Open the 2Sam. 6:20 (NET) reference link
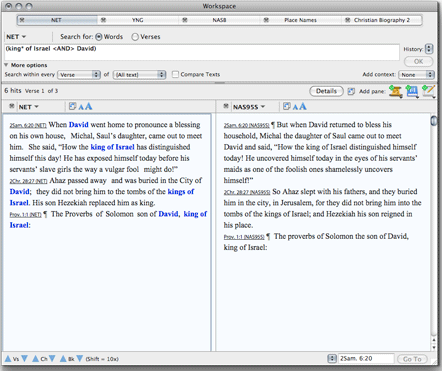The width and height of the screenshot is (442, 371). pos(28,126)
